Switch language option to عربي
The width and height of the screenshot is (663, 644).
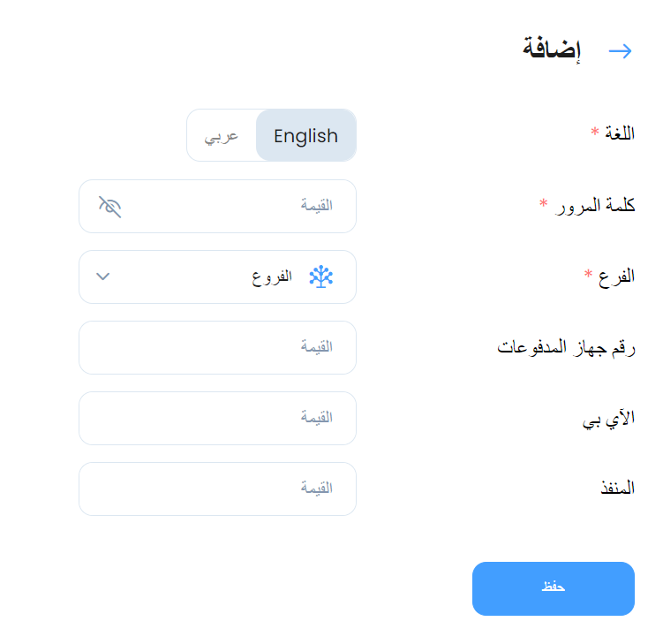(221, 136)
